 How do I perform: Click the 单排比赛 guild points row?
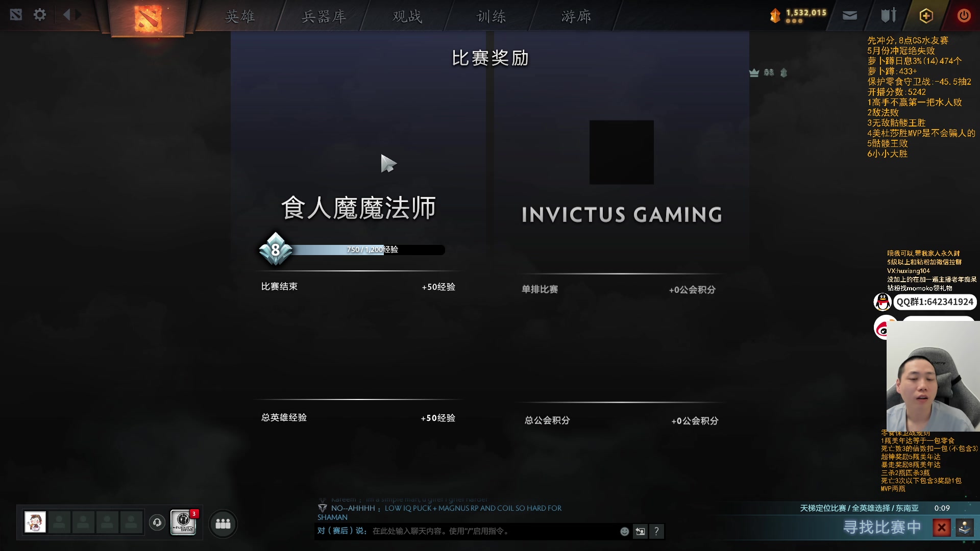pyautogui.click(x=618, y=289)
